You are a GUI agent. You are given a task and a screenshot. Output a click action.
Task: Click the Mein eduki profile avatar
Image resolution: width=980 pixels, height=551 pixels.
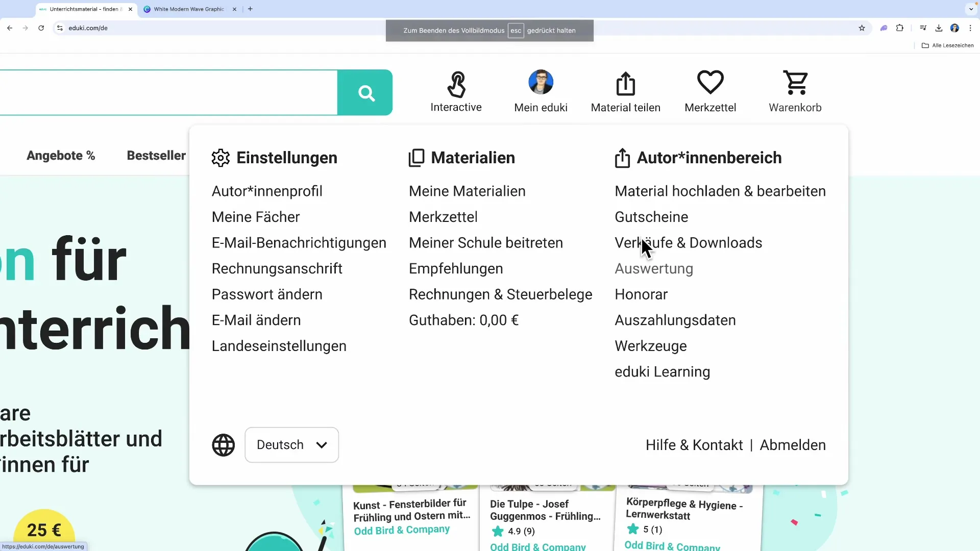coord(541,82)
